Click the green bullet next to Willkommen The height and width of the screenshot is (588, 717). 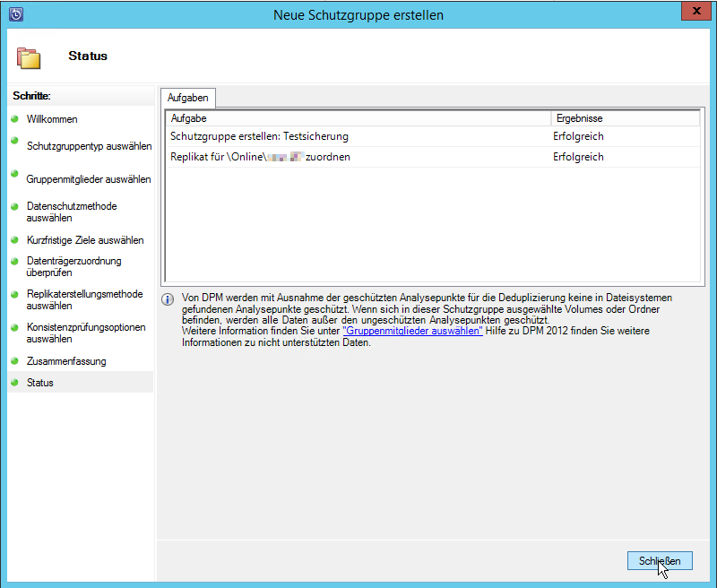coord(14,118)
